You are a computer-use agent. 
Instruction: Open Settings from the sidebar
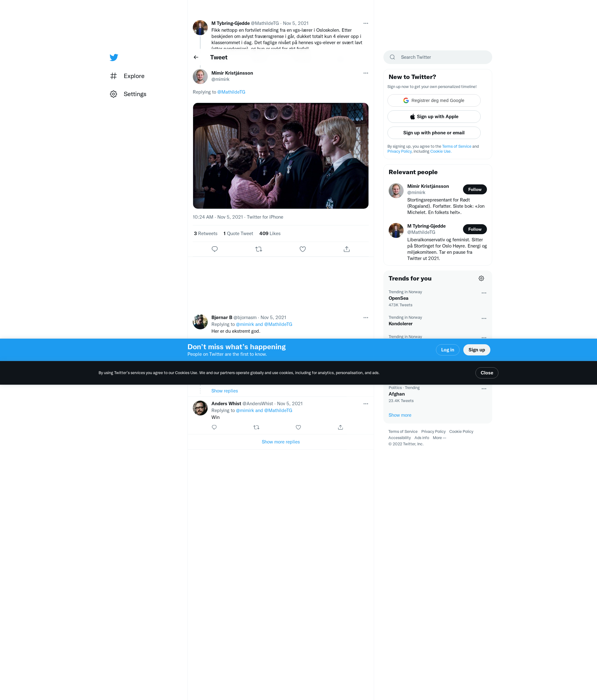click(128, 94)
